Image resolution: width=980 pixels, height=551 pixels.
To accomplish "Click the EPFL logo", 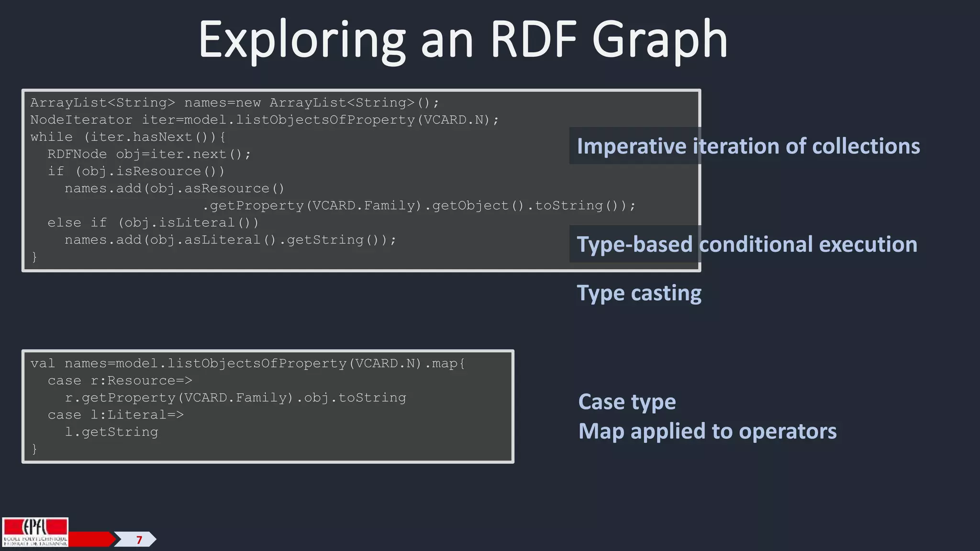I will 35,532.
